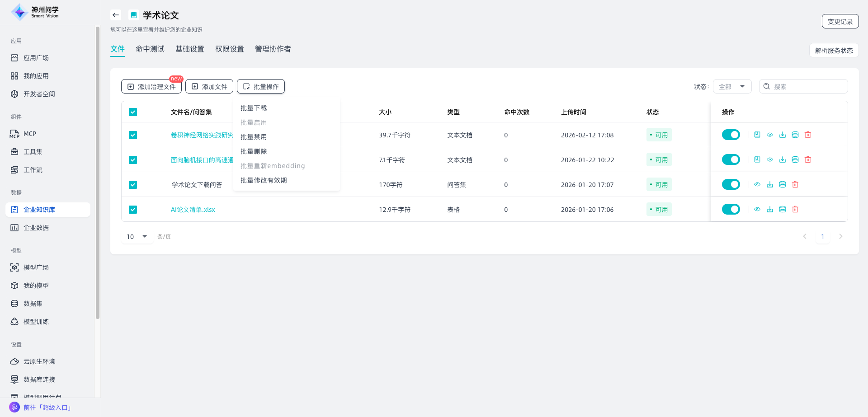Uncheck the select-all header checkbox

tap(133, 112)
